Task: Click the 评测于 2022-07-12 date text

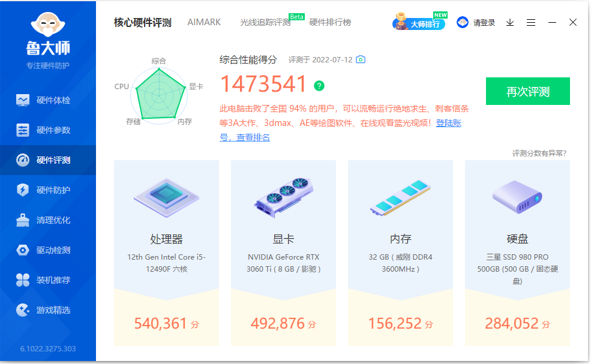Action: point(320,60)
